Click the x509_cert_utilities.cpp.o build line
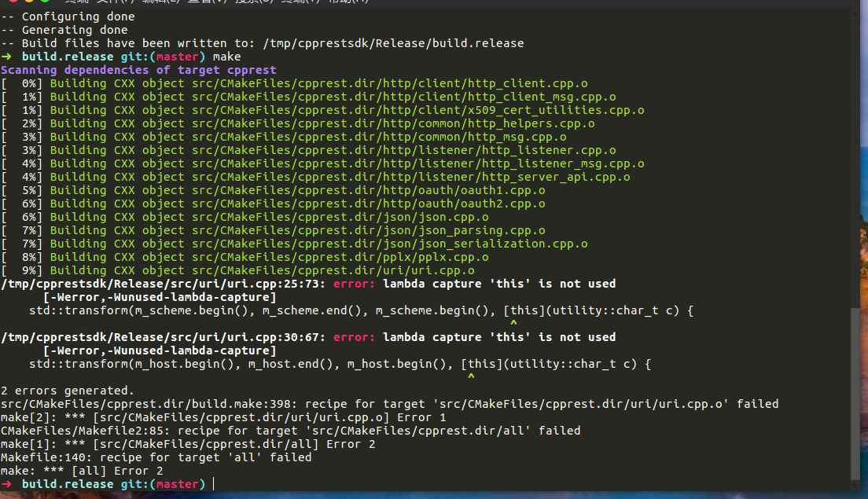The image size is (868, 499). coord(322,110)
